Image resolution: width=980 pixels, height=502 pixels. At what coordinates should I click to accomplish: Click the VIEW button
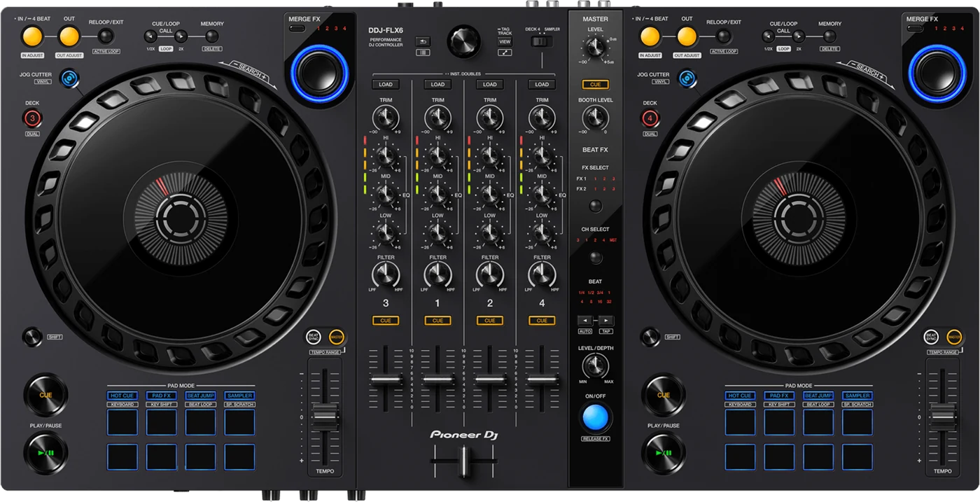tap(505, 42)
